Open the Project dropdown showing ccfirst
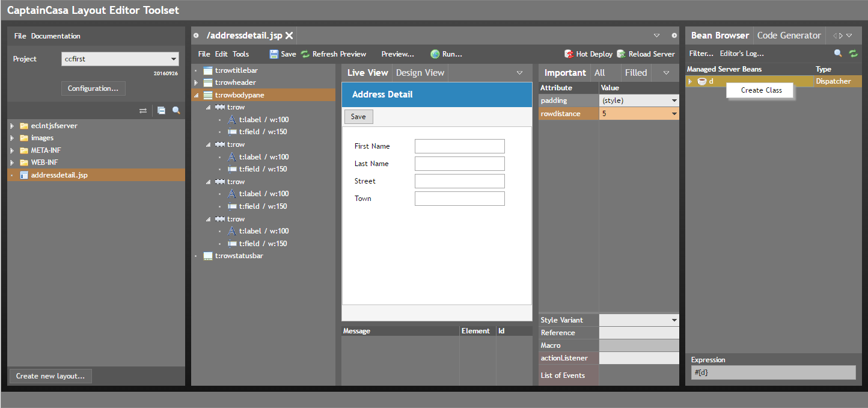Viewport: 868px width, 408px height. click(174, 59)
